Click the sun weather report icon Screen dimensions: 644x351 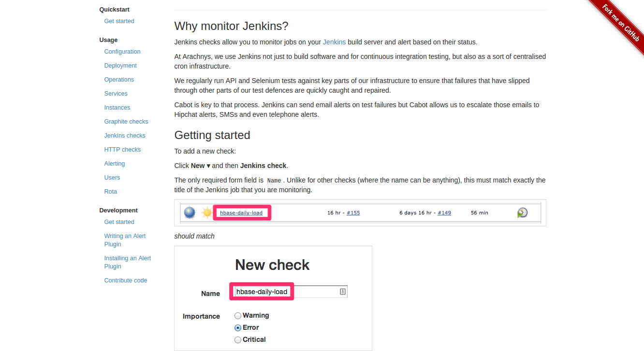coord(206,212)
